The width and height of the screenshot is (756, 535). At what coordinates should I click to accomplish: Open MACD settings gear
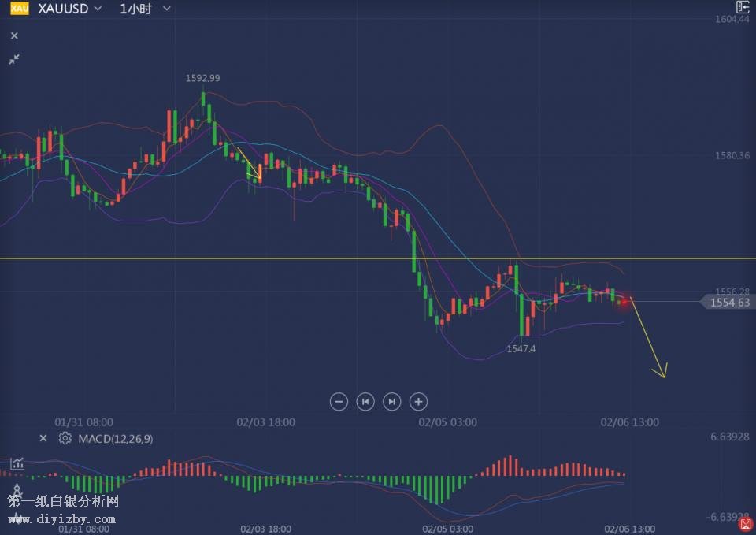click(65, 438)
